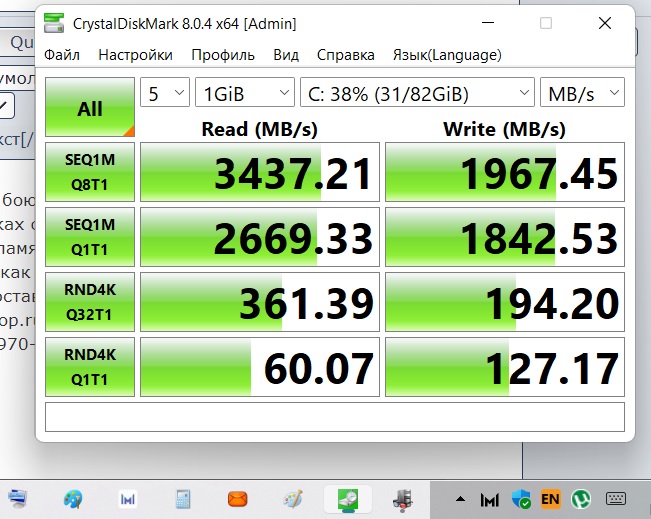The image size is (651, 519).
Task: Show hidden tray icons arrow
Action: pos(460,499)
